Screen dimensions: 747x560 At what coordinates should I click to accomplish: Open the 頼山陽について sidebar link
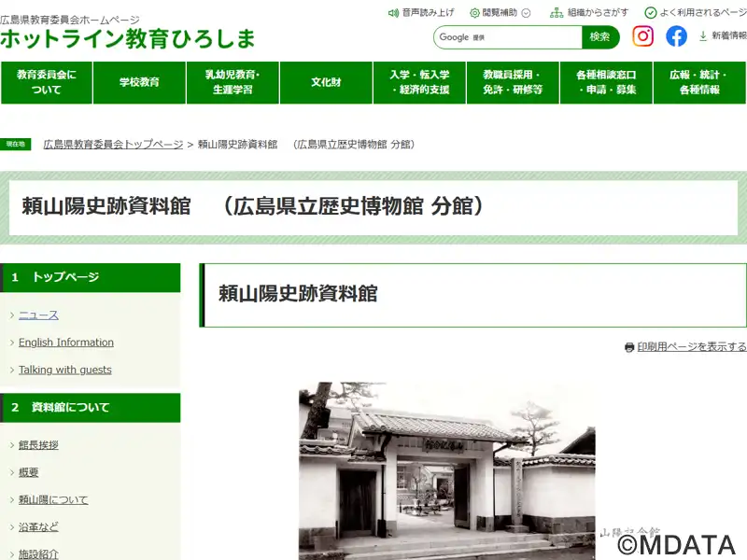53,499
